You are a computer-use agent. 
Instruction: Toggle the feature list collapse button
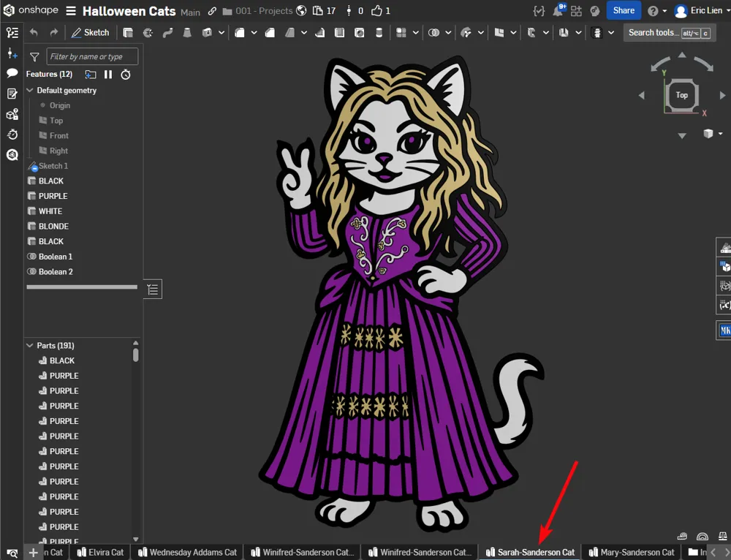coord(153,290)
